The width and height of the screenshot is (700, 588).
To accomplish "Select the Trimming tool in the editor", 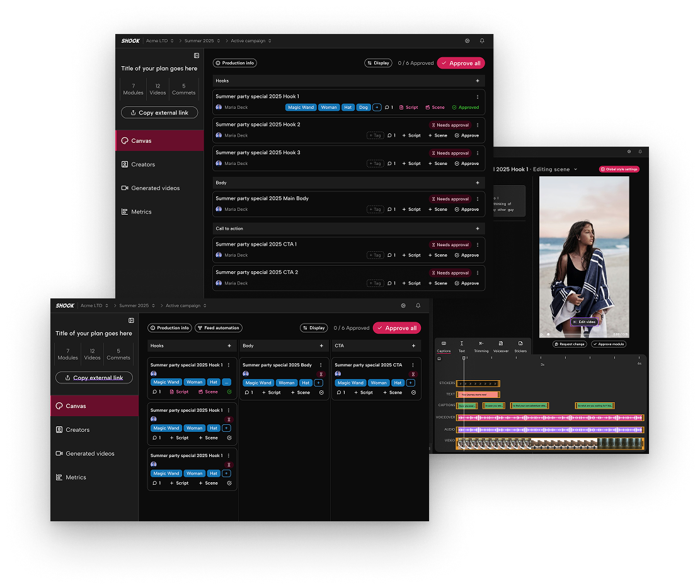I will [481, 346].
